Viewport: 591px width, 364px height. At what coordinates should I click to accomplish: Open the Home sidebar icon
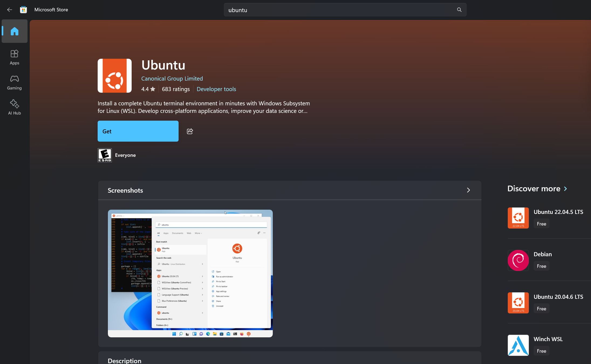(x=15, y=31)
